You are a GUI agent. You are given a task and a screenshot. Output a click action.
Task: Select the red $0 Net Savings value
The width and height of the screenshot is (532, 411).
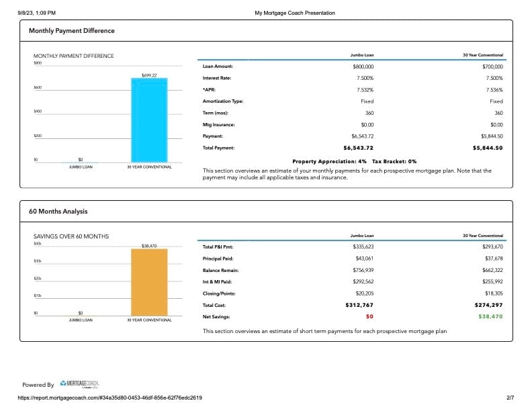(x=369, y=316)
